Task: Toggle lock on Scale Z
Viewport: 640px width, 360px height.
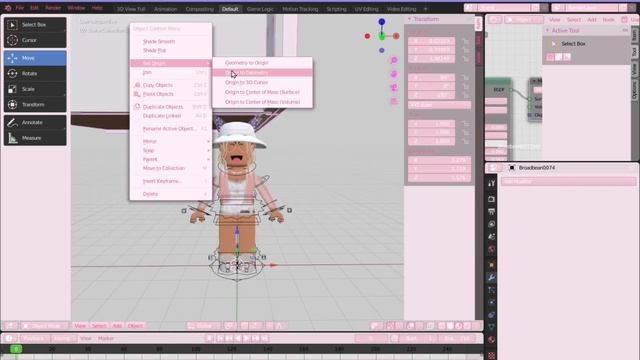Action: click(465, 142)
